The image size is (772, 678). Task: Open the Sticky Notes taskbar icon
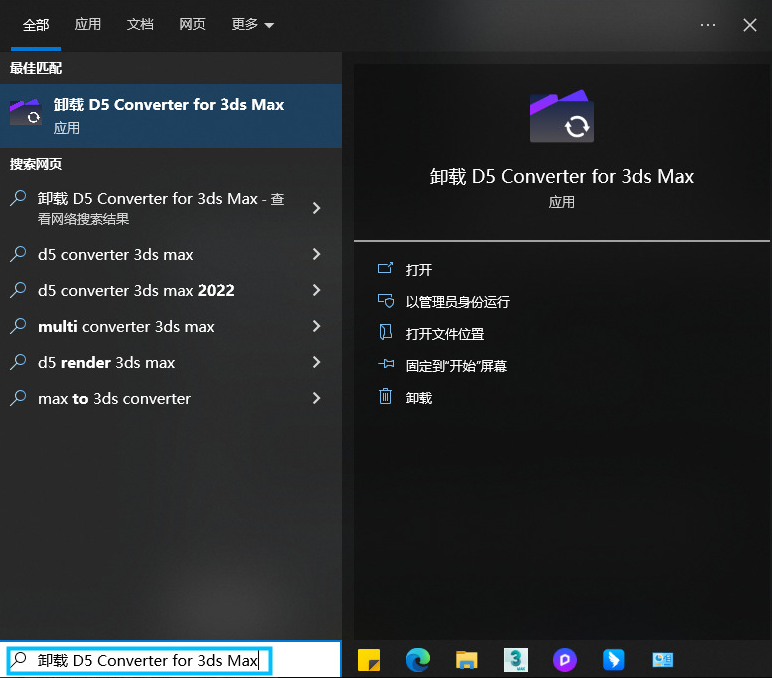tap(369, 660)
